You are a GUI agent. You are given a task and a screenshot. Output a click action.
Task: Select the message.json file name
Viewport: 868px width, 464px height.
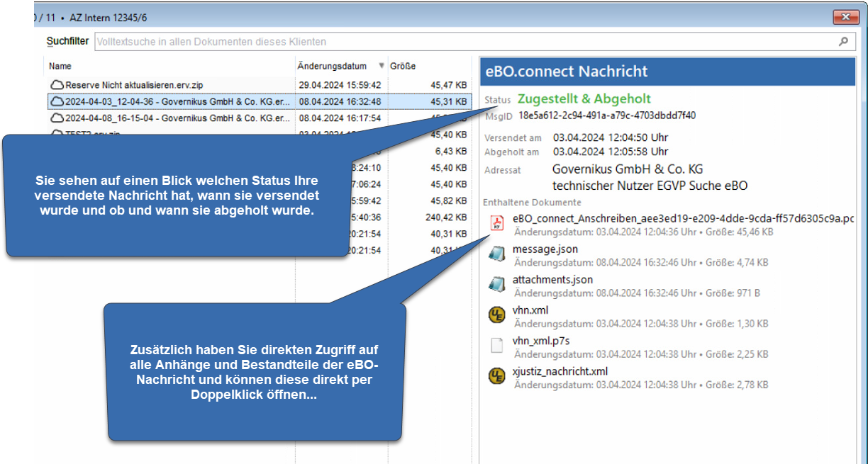[545, 249]
